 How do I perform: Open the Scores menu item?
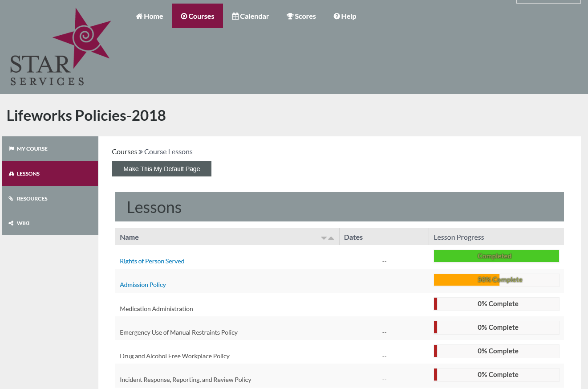pyautogui.click(x=301, y=16)
